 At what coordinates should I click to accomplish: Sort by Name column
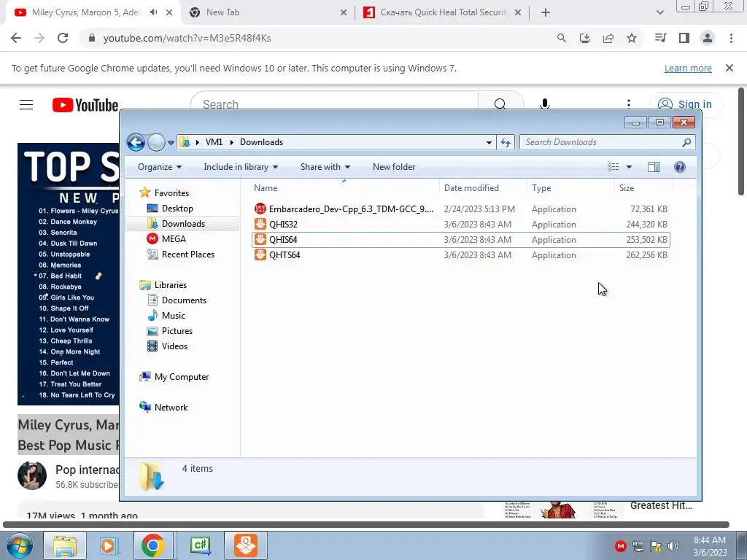pos(344,187)
